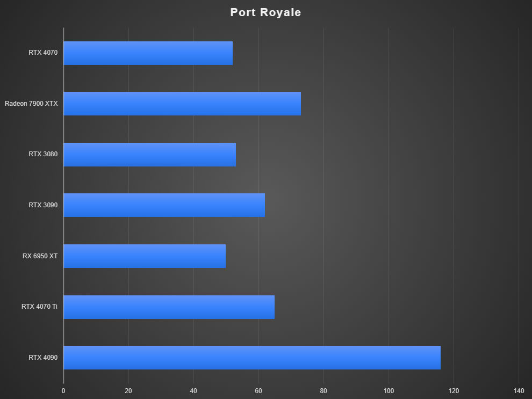Click the Port Royale chart title
Image resolution: width=532 pixels, height=399 pixels.
click(265, 12)
